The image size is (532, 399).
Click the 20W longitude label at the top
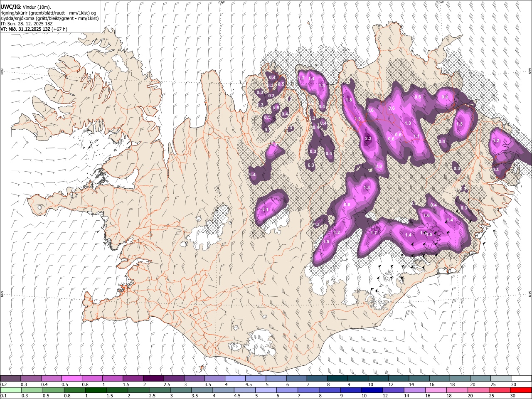221,2
